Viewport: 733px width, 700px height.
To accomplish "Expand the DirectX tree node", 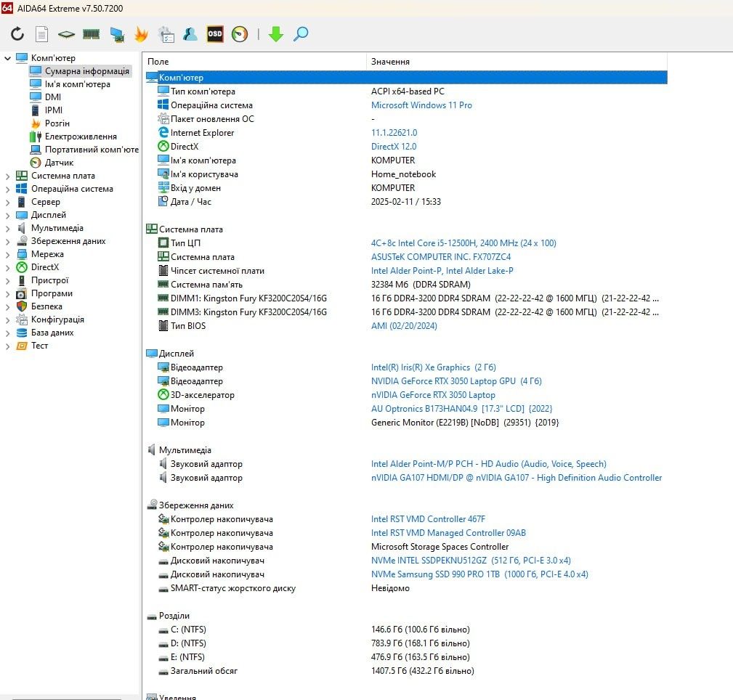I will 7,268.
